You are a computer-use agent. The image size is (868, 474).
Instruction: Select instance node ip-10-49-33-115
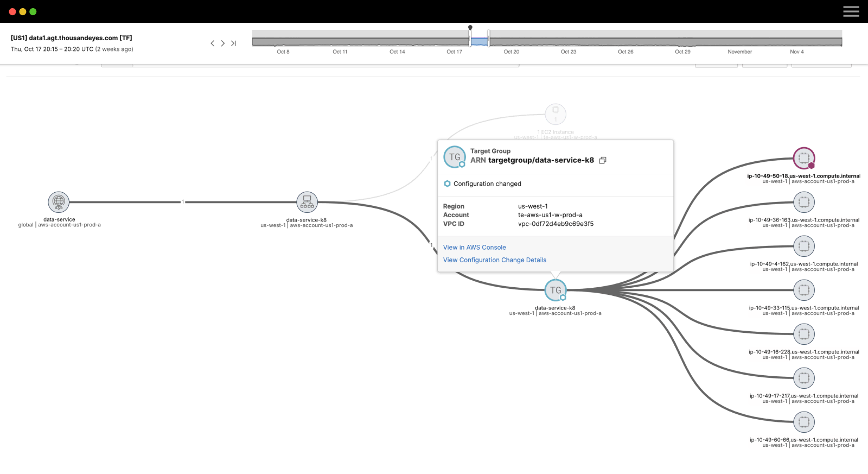click(x=804, y=290)
